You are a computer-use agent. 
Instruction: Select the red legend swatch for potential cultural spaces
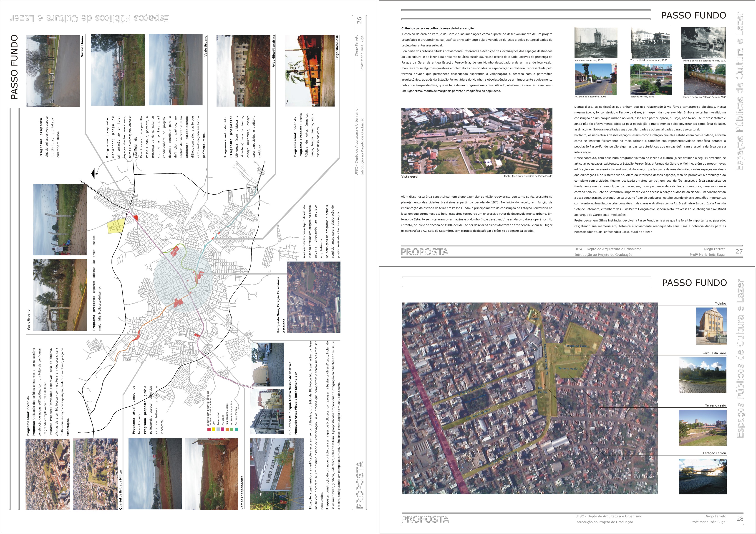(209, 430)
